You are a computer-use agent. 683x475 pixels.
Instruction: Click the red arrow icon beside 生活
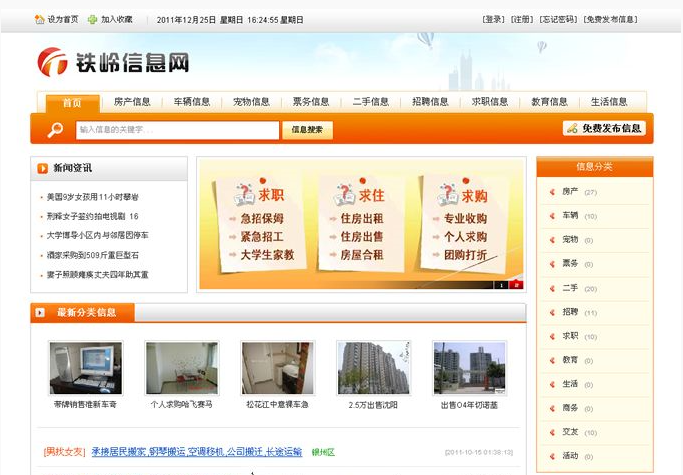click(552, 384)
